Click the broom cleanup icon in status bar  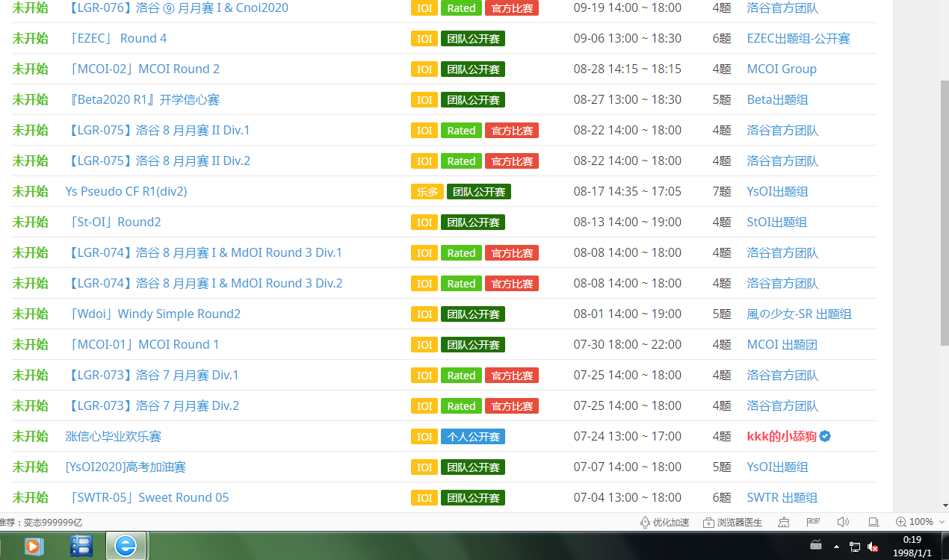[x=783, y=522]
